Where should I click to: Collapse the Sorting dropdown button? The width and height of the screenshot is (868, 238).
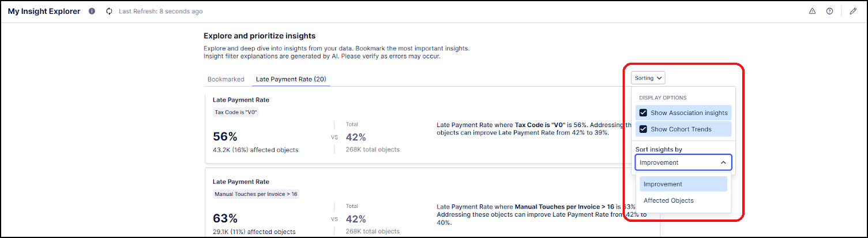coord(648,77)
